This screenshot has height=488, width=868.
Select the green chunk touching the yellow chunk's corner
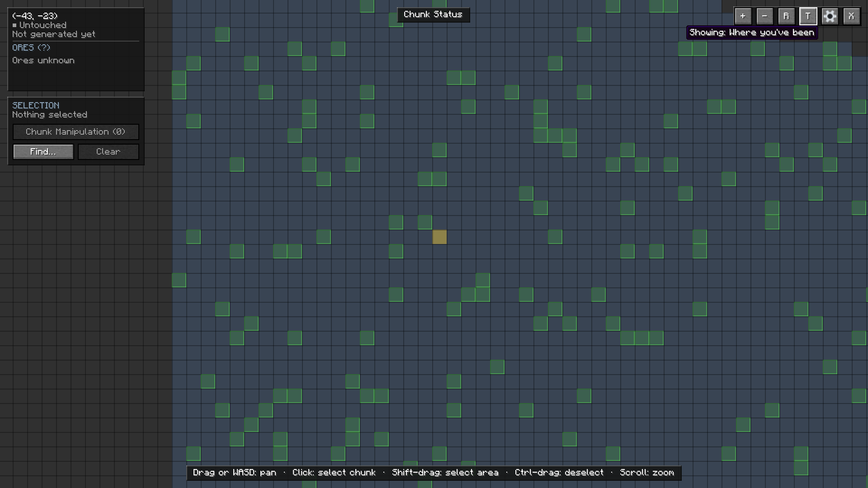click(425, 222)
